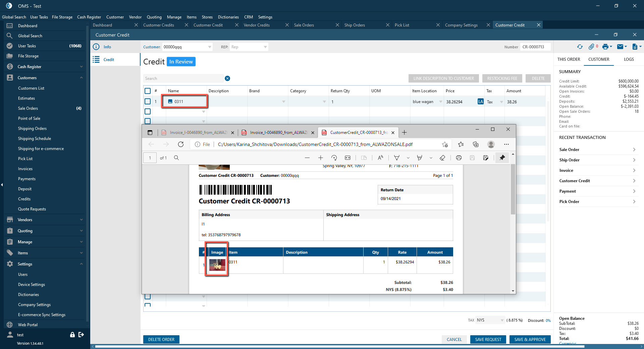This screenshot has width=644, height=349.
Task: Switch to the THIS ORDER tab
Action: point(569,59)
